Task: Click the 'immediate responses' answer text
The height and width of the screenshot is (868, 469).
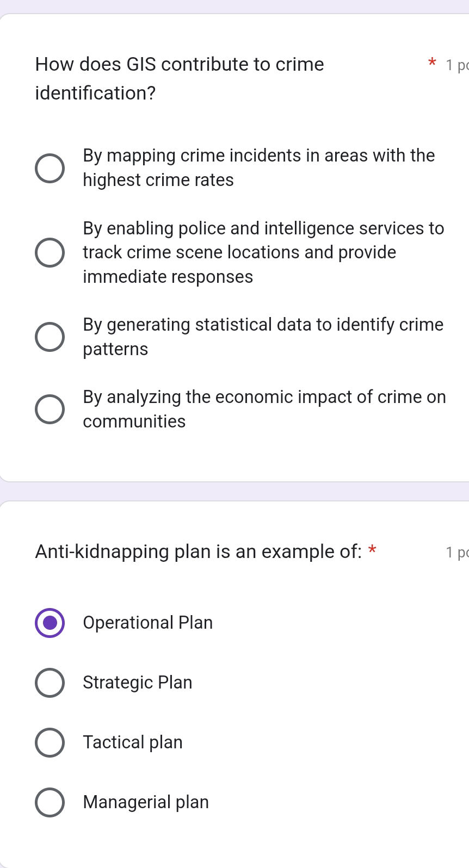Action: pos(168,276)
